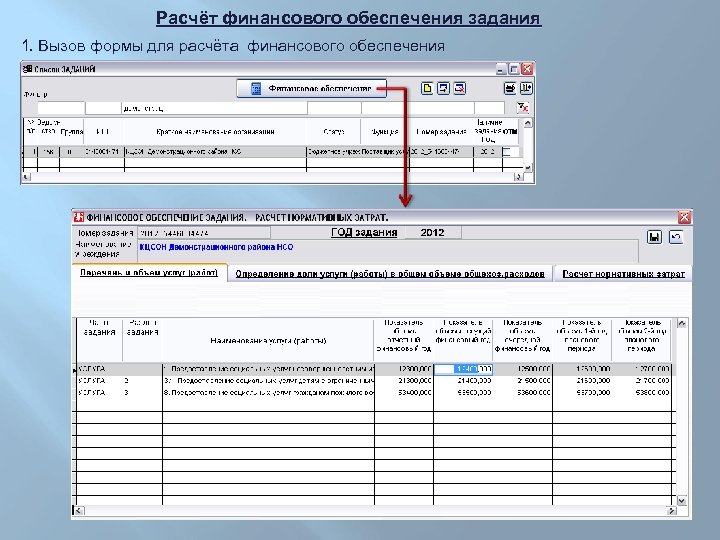Viewport: 720px width, 540px height.
Task: Click the Номер задания column header in the task list
Action: [441, 132]
